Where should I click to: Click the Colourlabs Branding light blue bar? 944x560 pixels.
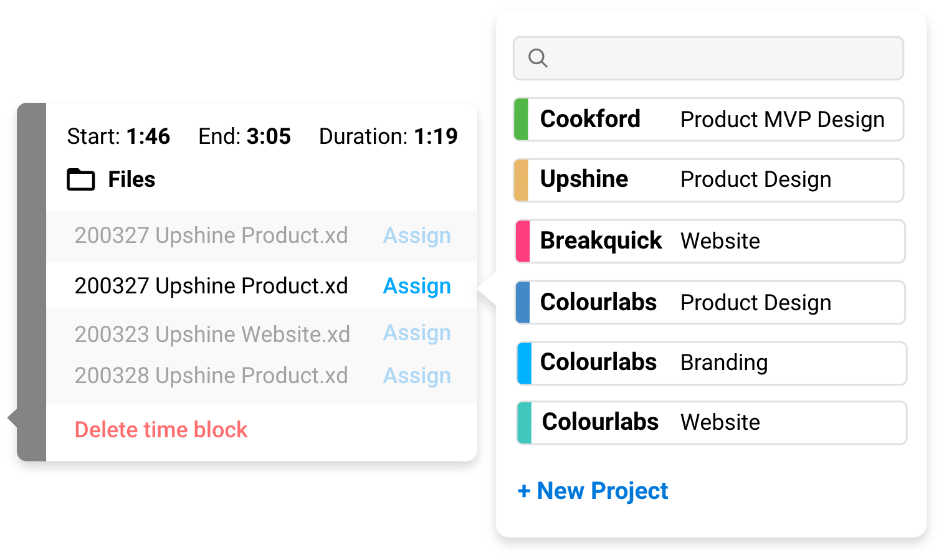[x=523, y=363]
